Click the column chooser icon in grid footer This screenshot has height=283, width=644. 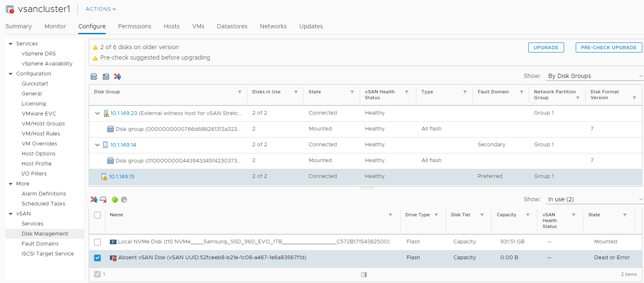pyautogui.click(x=364, y=275)
